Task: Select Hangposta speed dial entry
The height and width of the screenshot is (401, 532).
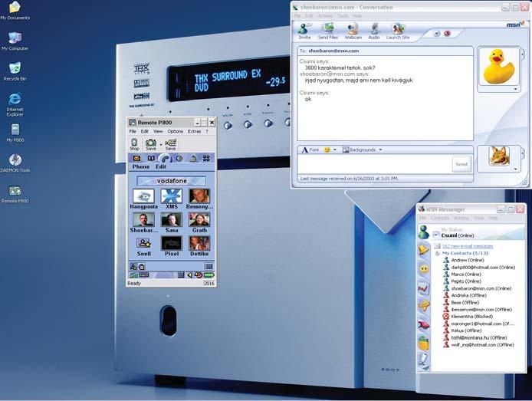Action: point(143,199)
